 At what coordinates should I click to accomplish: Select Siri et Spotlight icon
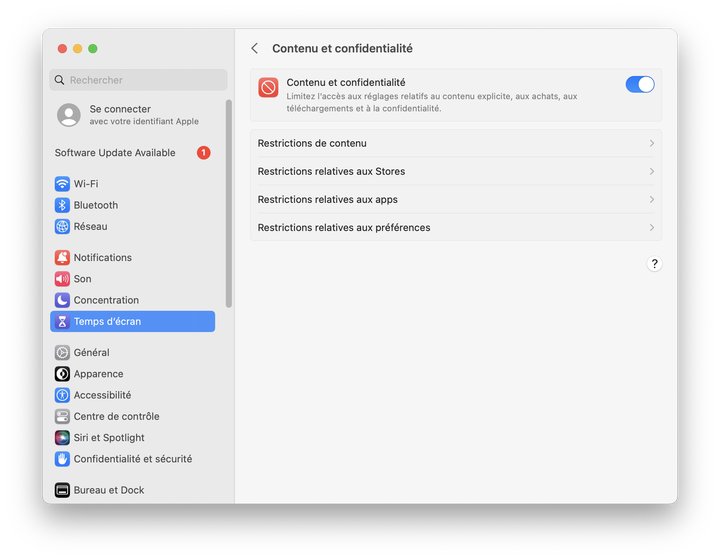point(62,438)
